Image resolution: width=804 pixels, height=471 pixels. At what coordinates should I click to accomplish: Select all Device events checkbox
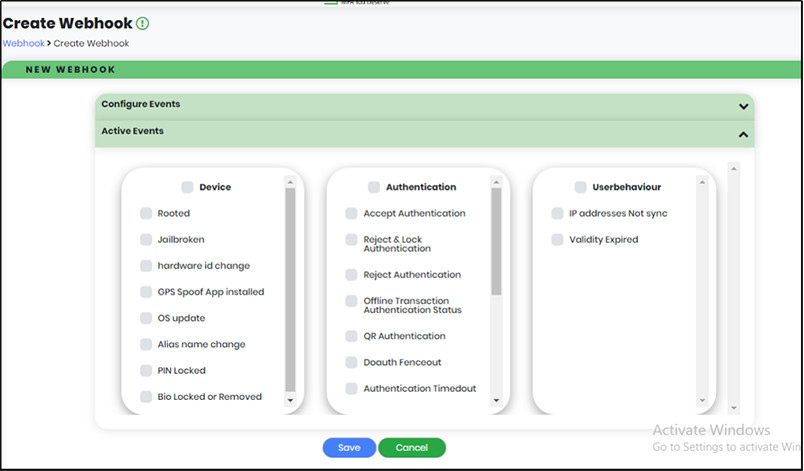(x=187, y=187)
